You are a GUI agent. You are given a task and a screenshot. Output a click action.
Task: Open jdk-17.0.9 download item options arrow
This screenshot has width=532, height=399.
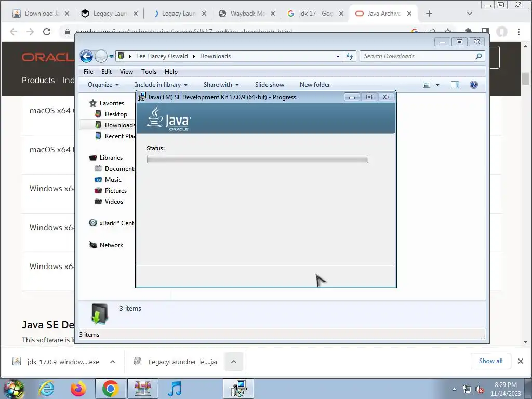[113, 362]
